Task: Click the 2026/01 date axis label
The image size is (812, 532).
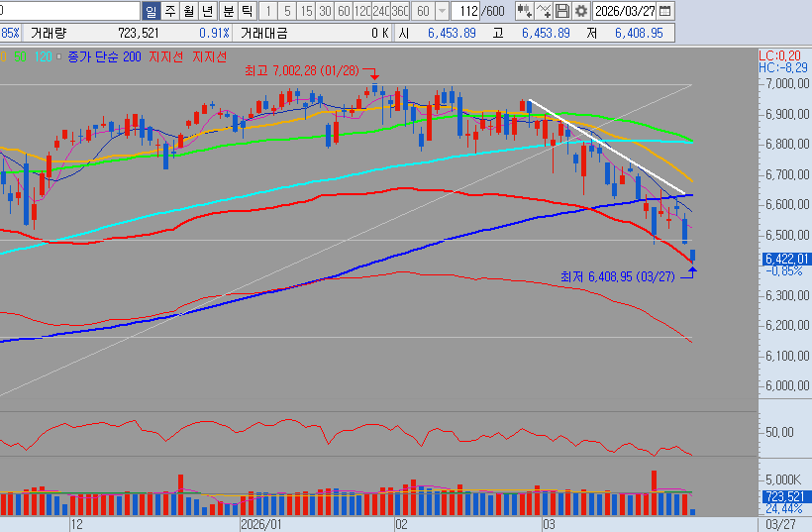Action: tap(261, 524)
